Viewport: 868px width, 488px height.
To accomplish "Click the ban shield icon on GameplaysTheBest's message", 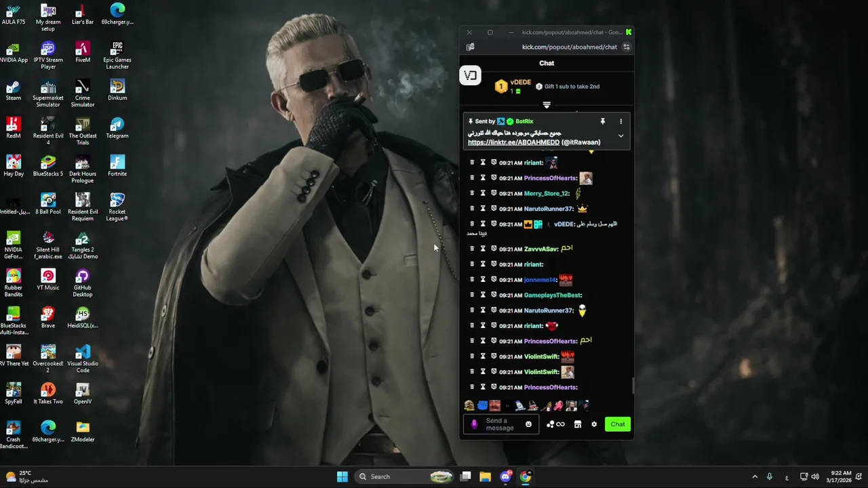I will pyautogui.click(x=494, y=295).
